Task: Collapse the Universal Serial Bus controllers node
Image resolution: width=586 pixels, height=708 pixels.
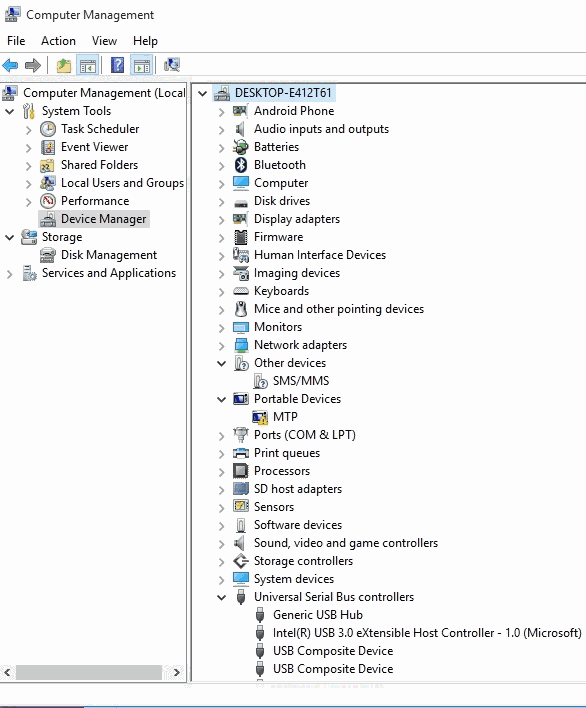Action: tap(221, 597)
